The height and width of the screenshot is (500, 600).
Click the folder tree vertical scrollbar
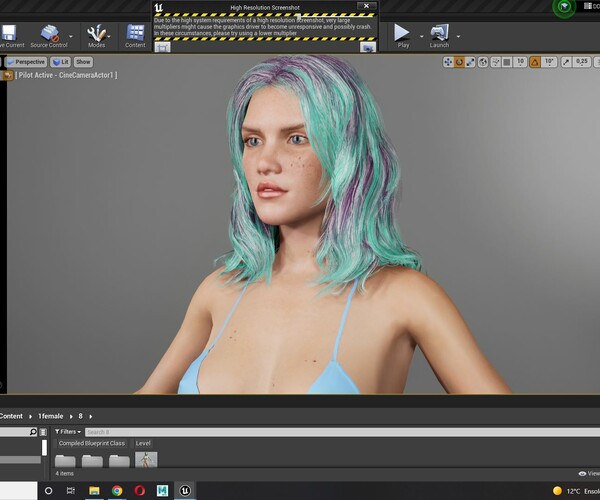44,448
